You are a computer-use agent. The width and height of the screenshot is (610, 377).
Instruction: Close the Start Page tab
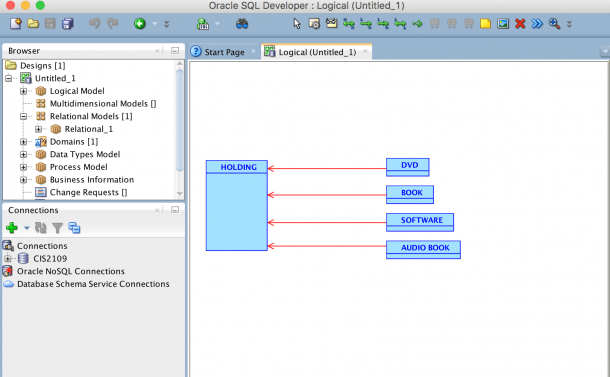(253, 51)
